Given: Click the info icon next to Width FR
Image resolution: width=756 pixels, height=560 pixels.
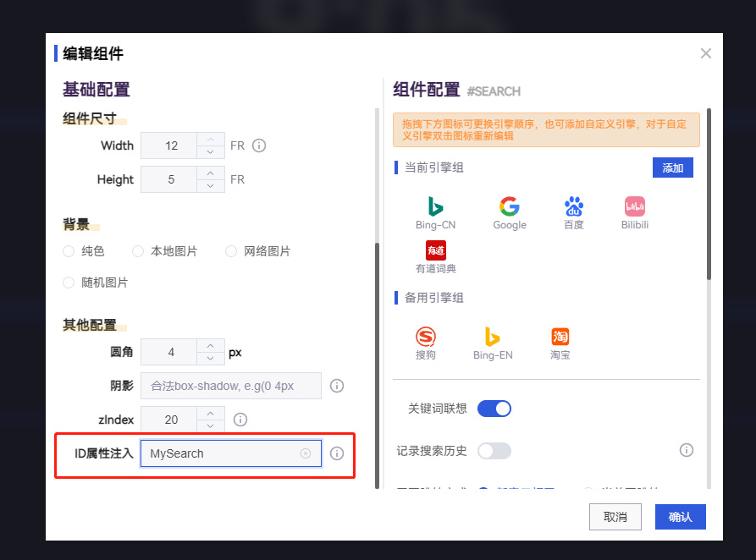Looking at the screenshot, I should (x=258, y=145).
